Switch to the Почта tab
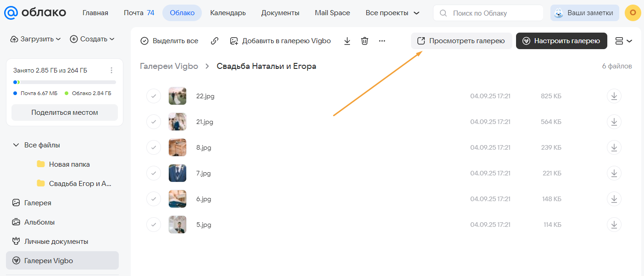This screenshot has width=644, height=276. pyautogui.click(x=139, y=13)
